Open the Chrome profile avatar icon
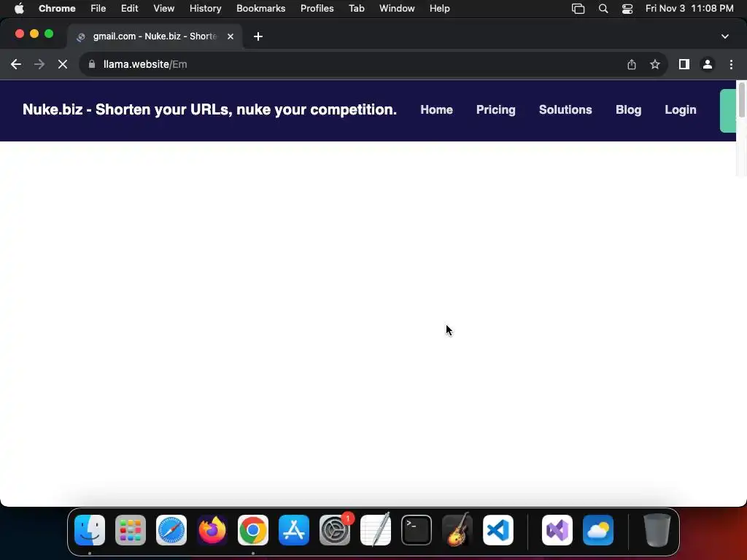Image resolution: width=747 pixels, height=560 pixels. coord(708,64)
